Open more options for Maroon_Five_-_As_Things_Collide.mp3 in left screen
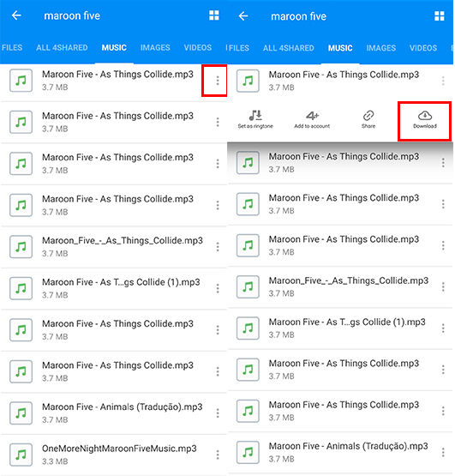The height and width of the screenshot is (476, 455). click(218, 247)
